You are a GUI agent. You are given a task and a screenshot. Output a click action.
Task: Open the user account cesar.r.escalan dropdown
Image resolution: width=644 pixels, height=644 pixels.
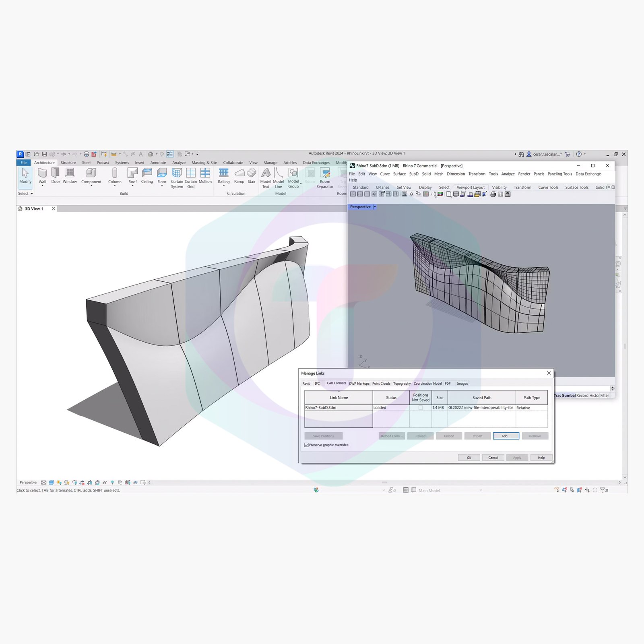click(547, 154)
